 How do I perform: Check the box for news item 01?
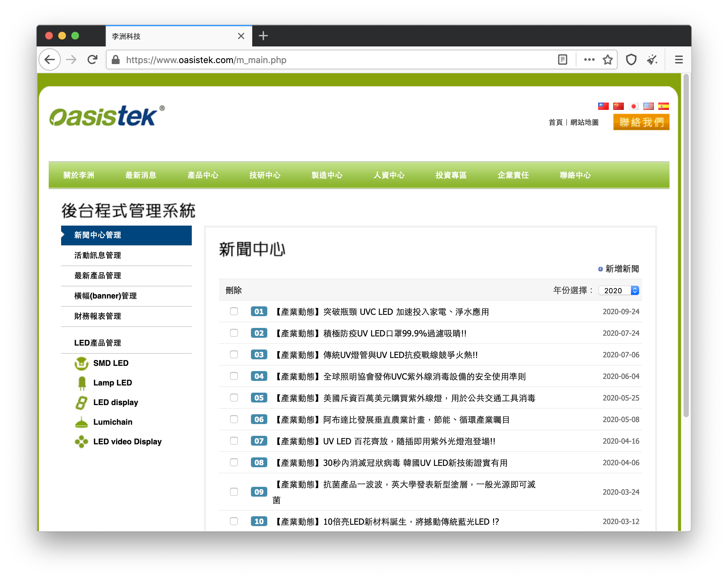click(234, 311)
